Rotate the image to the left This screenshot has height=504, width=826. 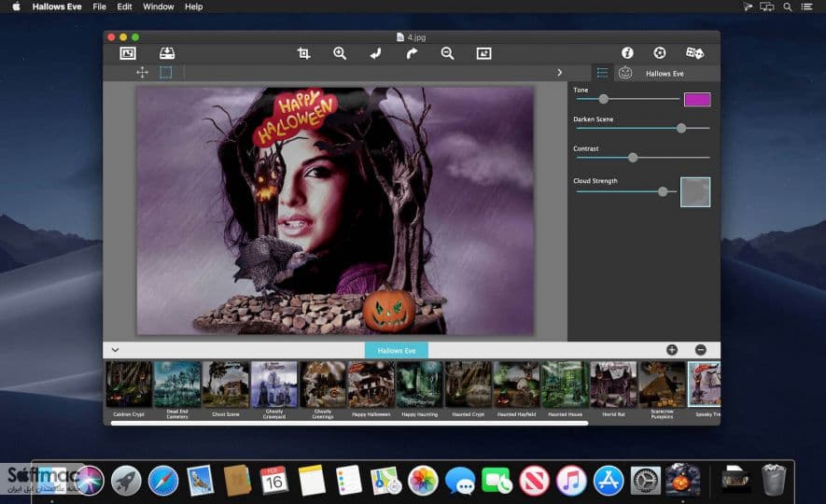[375, 53]
